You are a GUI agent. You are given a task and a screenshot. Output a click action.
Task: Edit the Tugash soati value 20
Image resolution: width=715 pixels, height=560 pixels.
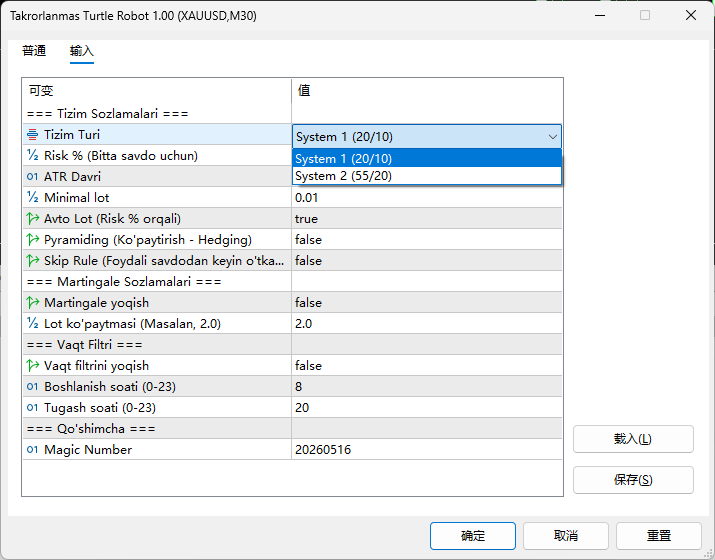427,407
